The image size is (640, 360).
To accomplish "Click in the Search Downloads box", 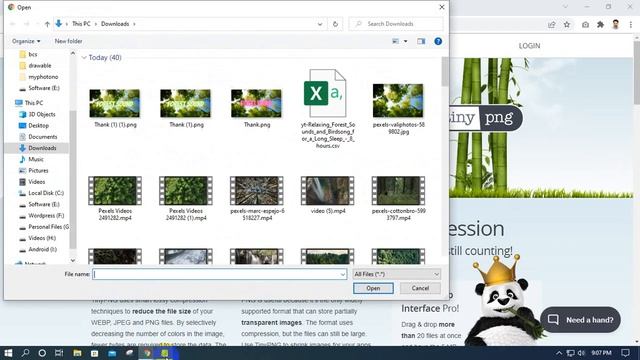I will click(x=396, y=24).
